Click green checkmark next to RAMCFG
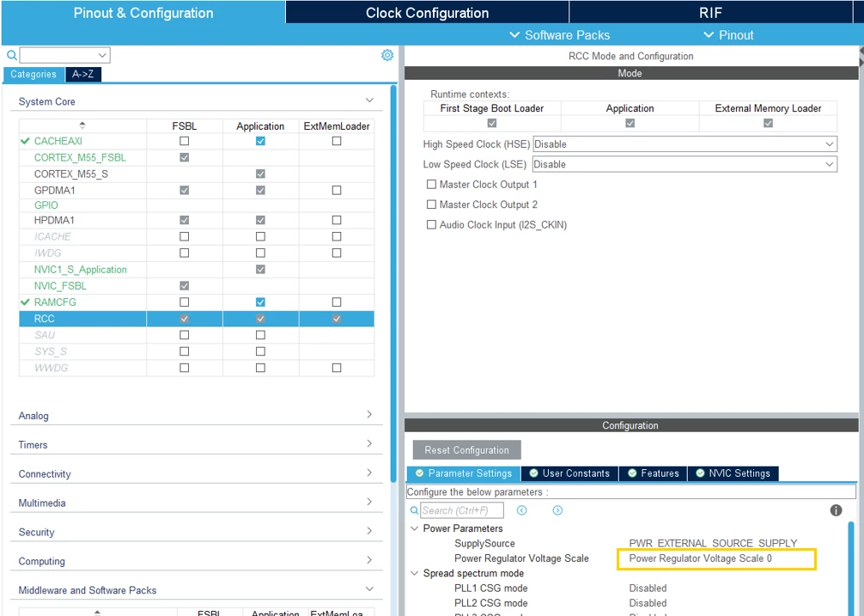The image size is (864, 616). click(25, 302)
